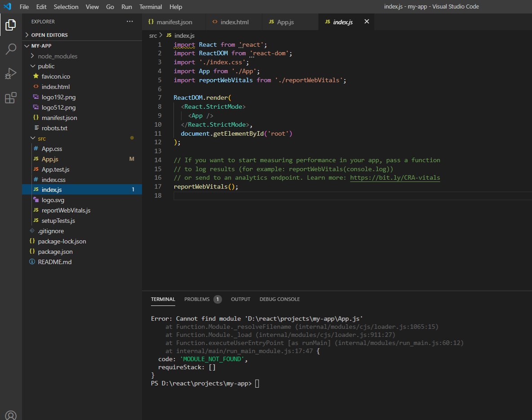Viewport: 532px width, 420px height.
Task: Collapse the public folder
Action: [x=46, y=66]
